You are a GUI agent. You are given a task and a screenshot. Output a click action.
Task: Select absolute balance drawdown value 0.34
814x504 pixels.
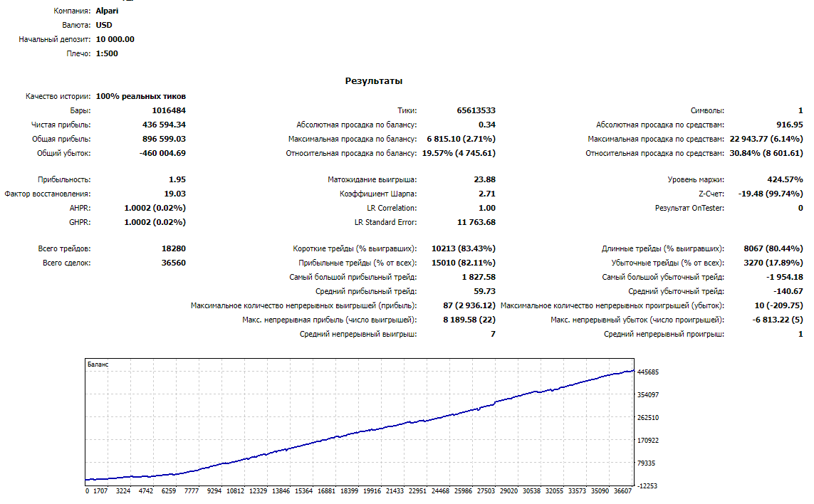487,125
